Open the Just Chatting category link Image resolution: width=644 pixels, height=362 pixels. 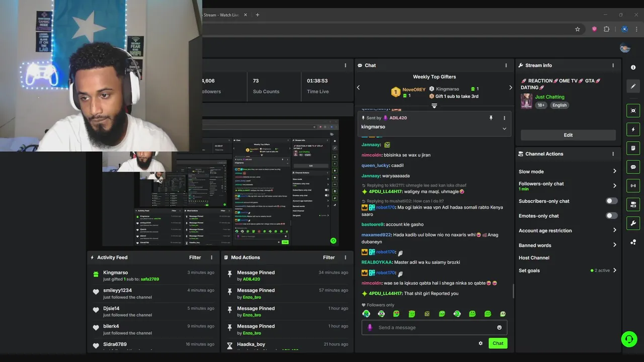[549, 97]
